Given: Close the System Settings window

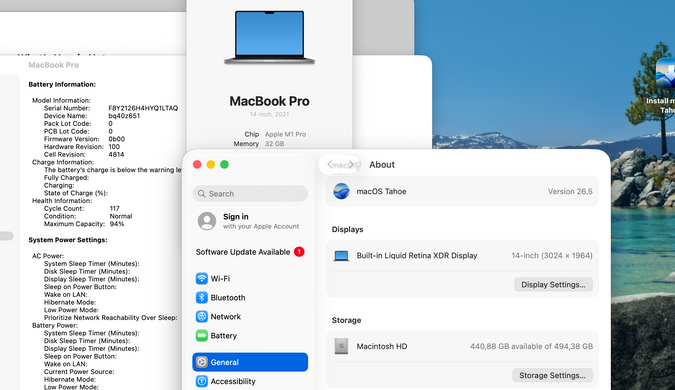Looking at the screenshot, I should [x=197, y=164].
